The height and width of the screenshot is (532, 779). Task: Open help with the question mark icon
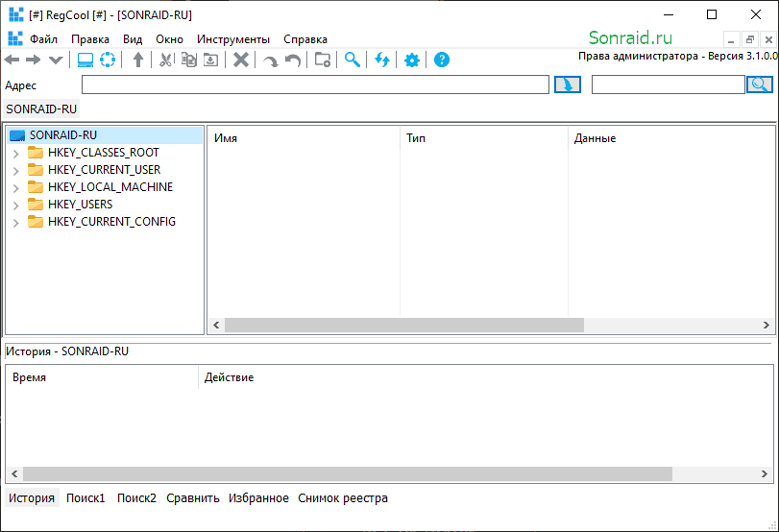(442, 60)
